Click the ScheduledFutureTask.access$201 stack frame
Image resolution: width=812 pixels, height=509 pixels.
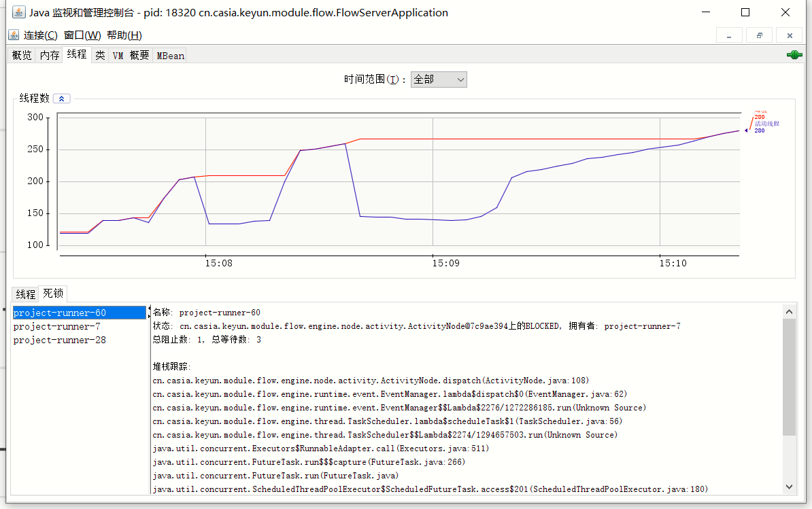[430, 489]
